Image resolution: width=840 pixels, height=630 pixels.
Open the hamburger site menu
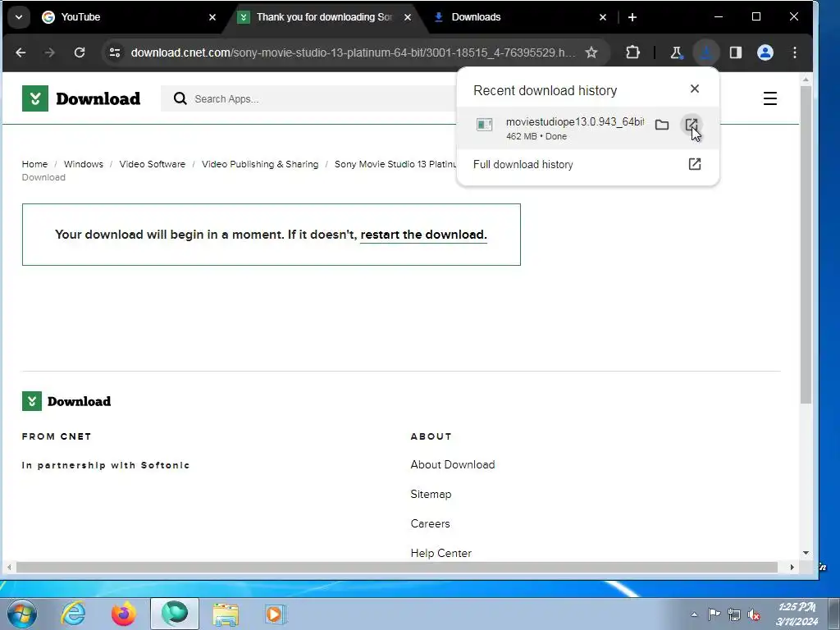click(x=769, y=98)
